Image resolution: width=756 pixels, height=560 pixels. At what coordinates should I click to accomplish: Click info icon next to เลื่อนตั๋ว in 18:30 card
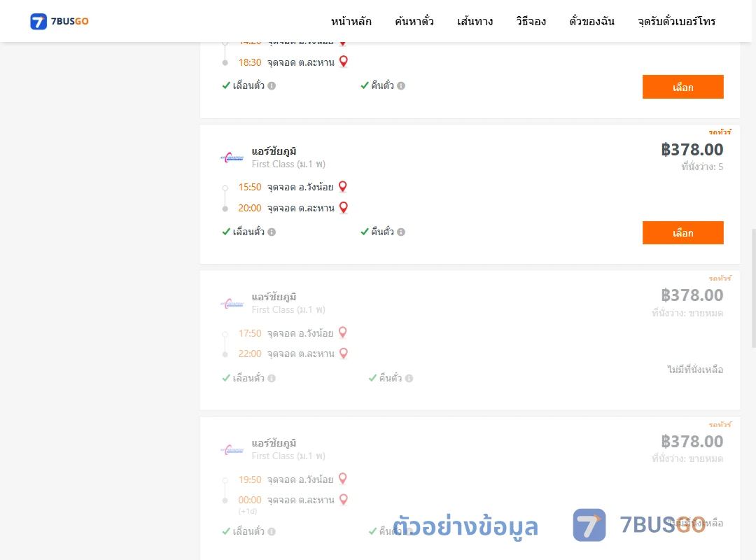(x=272, y=85)
